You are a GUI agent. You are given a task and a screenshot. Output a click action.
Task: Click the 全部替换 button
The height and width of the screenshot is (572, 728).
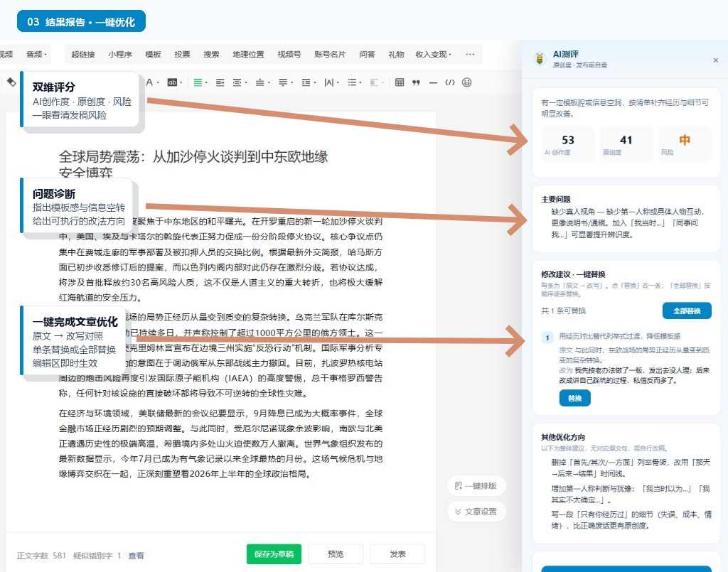tap(687, 311)
